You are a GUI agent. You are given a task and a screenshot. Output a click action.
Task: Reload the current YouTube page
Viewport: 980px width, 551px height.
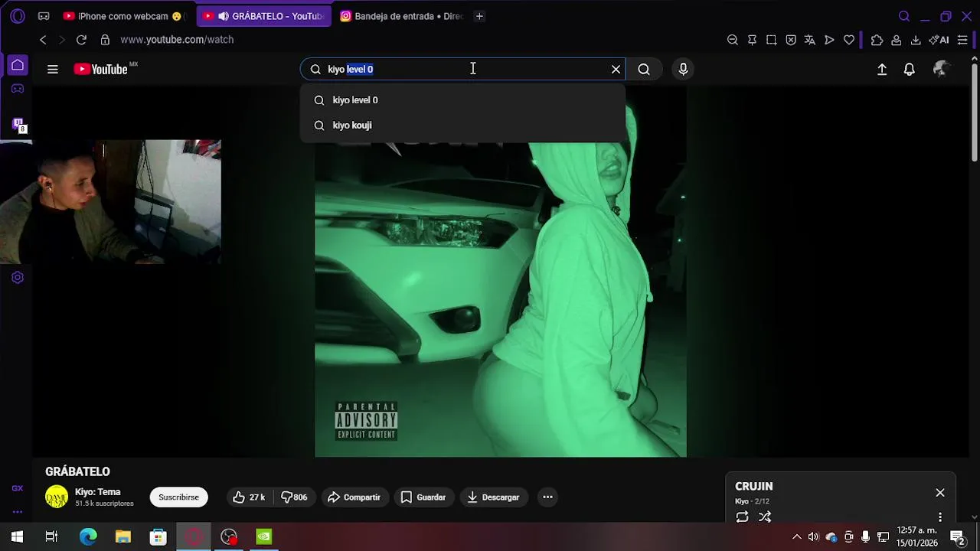click(81, 40)
